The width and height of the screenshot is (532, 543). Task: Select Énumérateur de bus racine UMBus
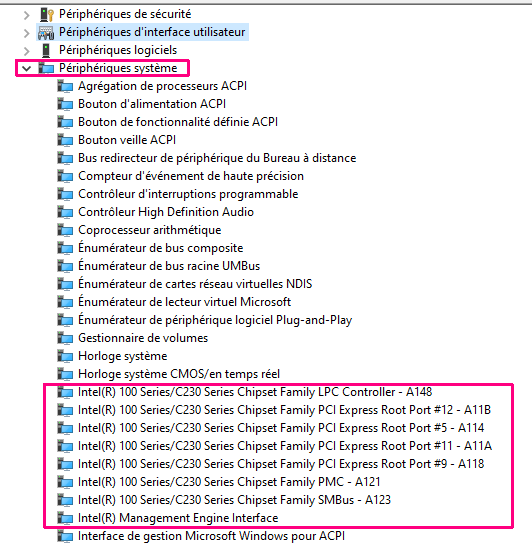click(x=169, y=266)
